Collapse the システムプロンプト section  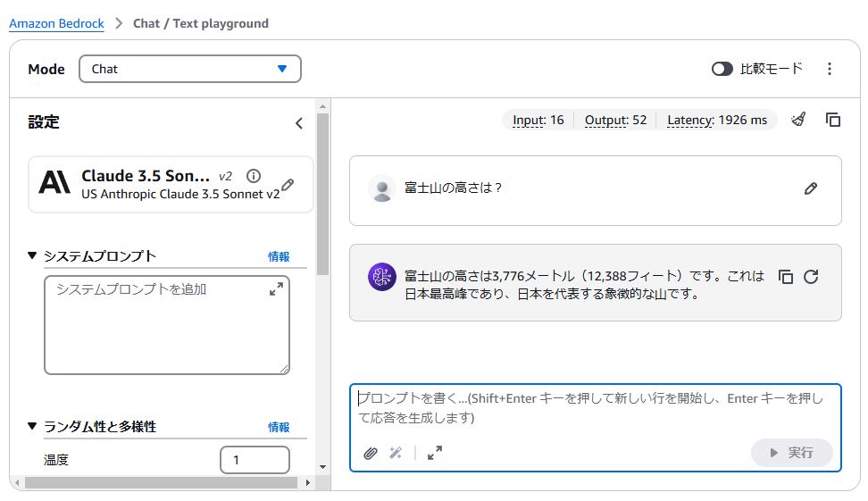tap(32, 255)
